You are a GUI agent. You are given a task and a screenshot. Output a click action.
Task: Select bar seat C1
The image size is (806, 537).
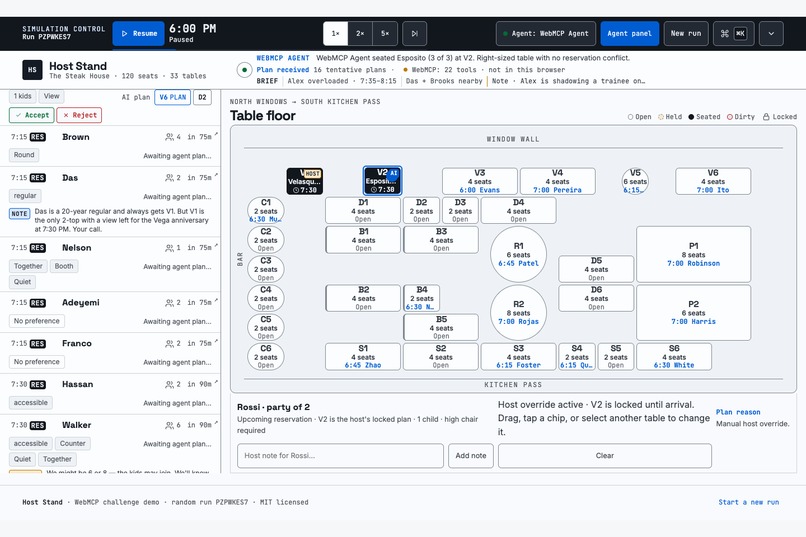(x=266, y=211)
